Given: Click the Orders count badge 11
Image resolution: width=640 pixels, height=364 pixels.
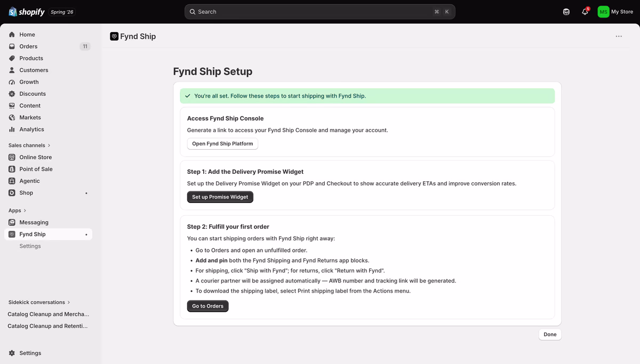Looking at the screenshot, I should point(85,46).
